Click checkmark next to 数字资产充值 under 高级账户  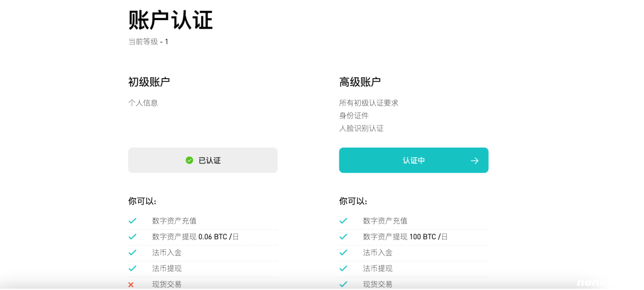343,221
